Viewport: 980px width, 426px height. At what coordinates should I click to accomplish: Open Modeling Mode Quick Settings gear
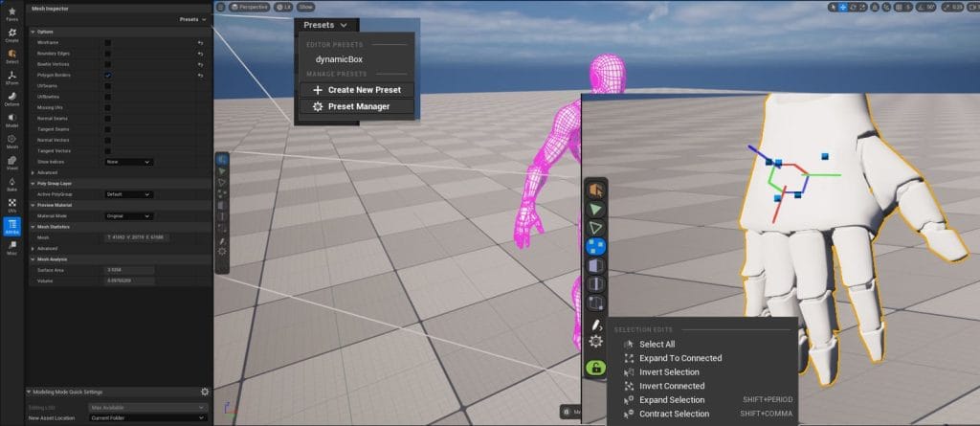[205, 392]
